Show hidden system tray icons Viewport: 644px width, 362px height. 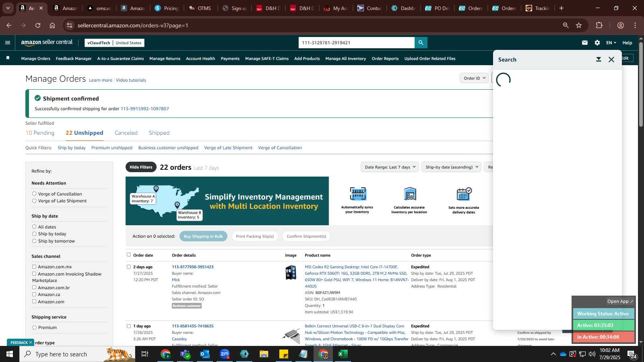point(553,354)
